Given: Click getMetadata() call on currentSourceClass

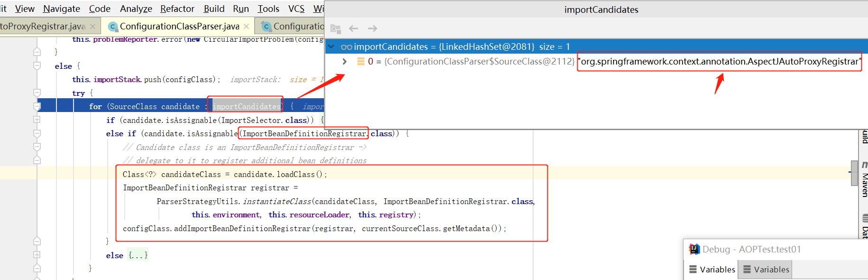Looking at the screenshot, I should 471,228.
